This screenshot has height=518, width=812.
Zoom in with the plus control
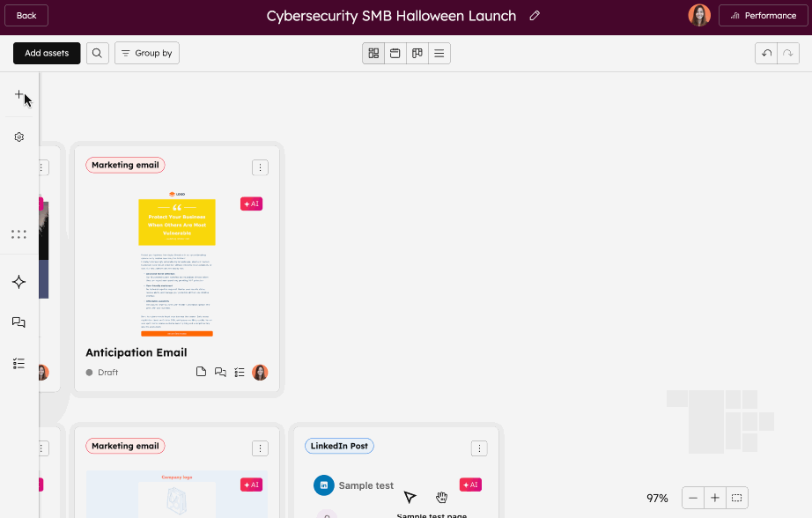[x=715, y=498]
